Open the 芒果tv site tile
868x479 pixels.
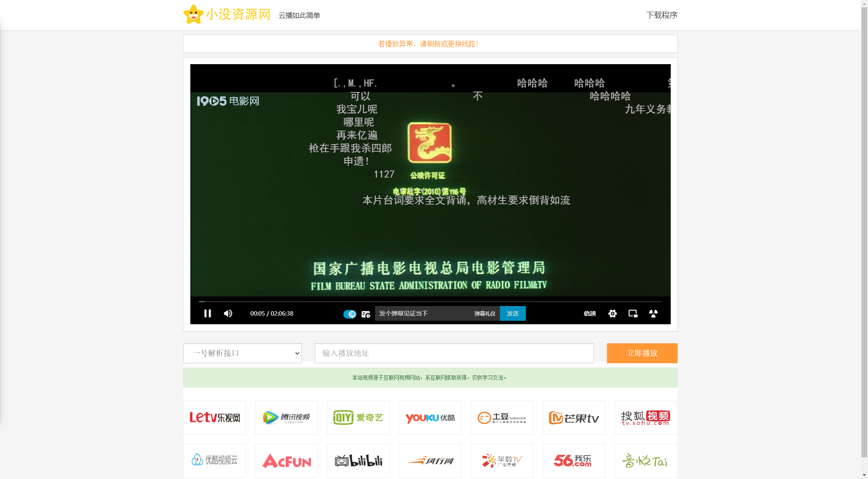pos(574,417)
